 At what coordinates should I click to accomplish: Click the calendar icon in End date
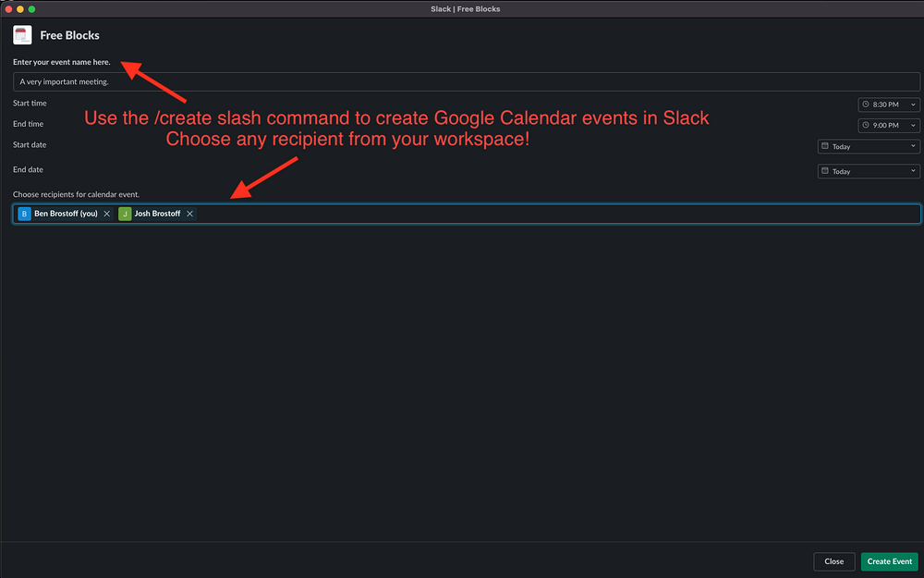click(x=825, y=170)
